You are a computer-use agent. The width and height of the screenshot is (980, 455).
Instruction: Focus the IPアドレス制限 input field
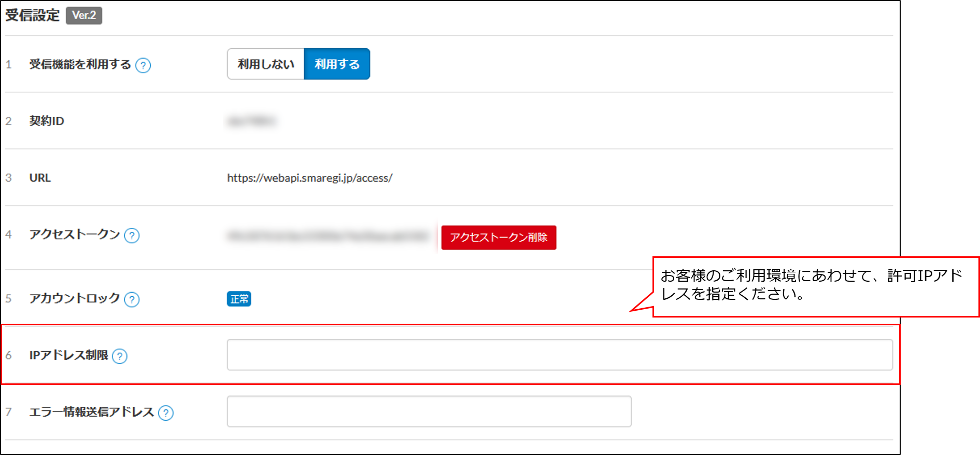point(560,355)
